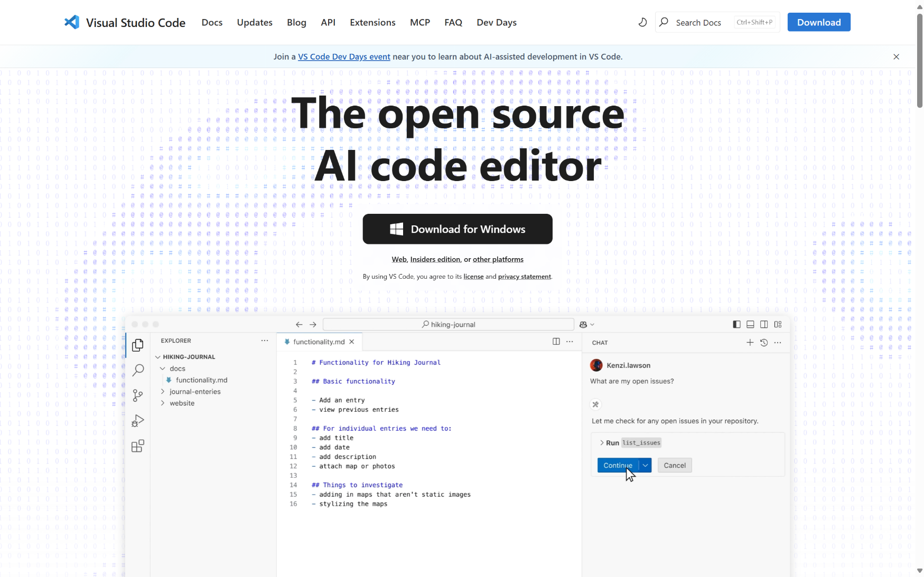Image resolution: width=924 pixels, height=577 pixels.
Task: Click 'What are my open issues?' chat message
Action: [632, 381]
